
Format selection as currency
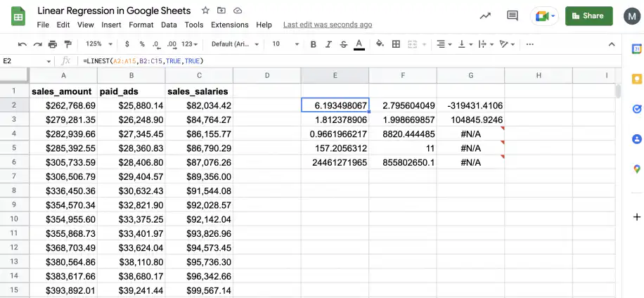pyautogui.click(x=127, y=44)
